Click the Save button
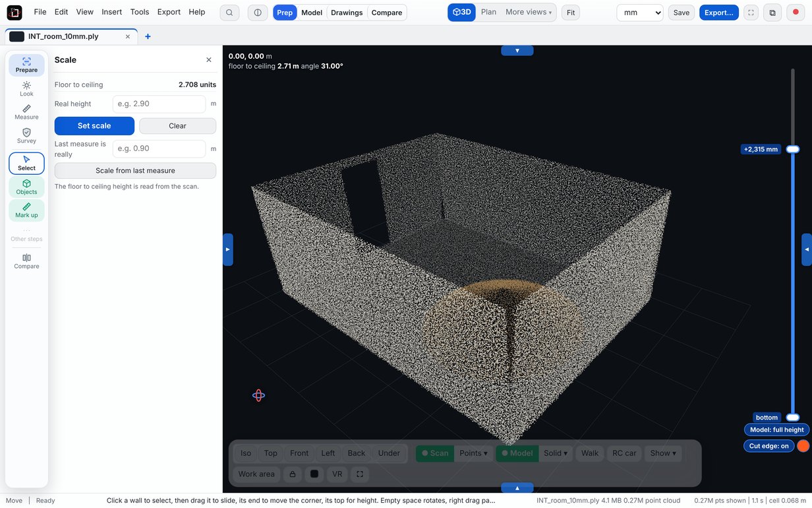Viewport: 812px width, 508px height. coord(681,13)
